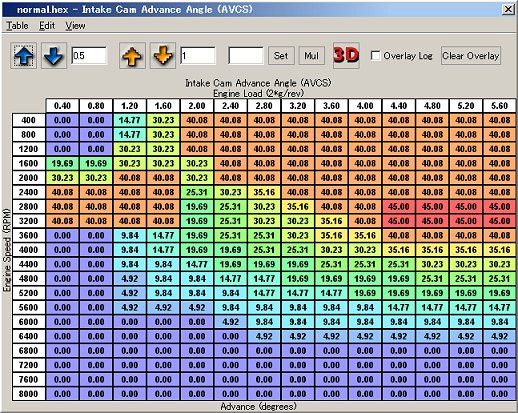518x413 pixels.
Task: Open the Table menu
Action: point(17,26)
